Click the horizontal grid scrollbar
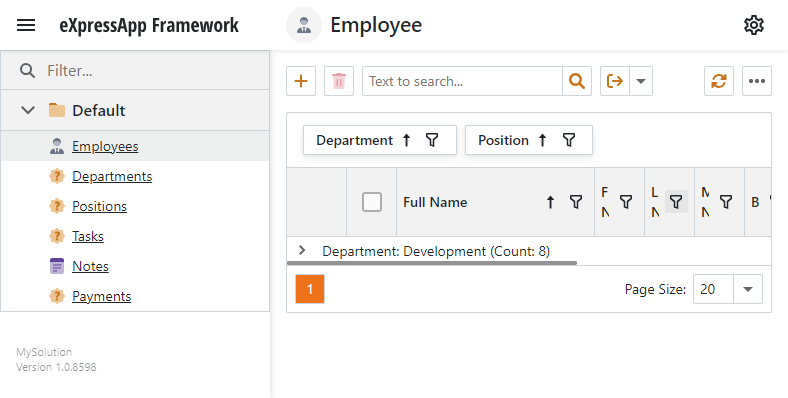The width and height of the screenshot is (788, 398). click(432, 262)
